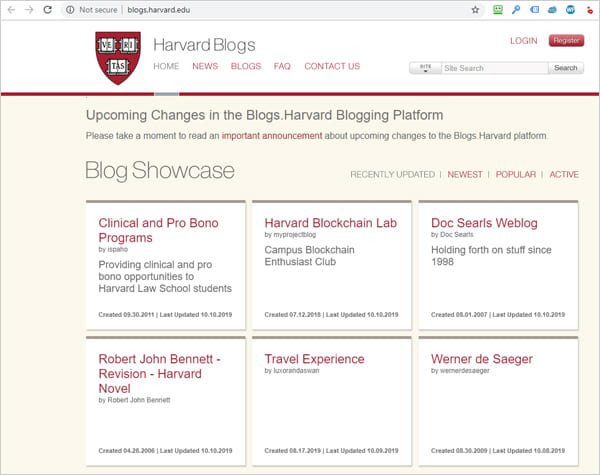The width and height of the screenshot is (600, 475).
Task: Select the RECENTLY UPDATED showcase filter
Action: click(393, 175)
